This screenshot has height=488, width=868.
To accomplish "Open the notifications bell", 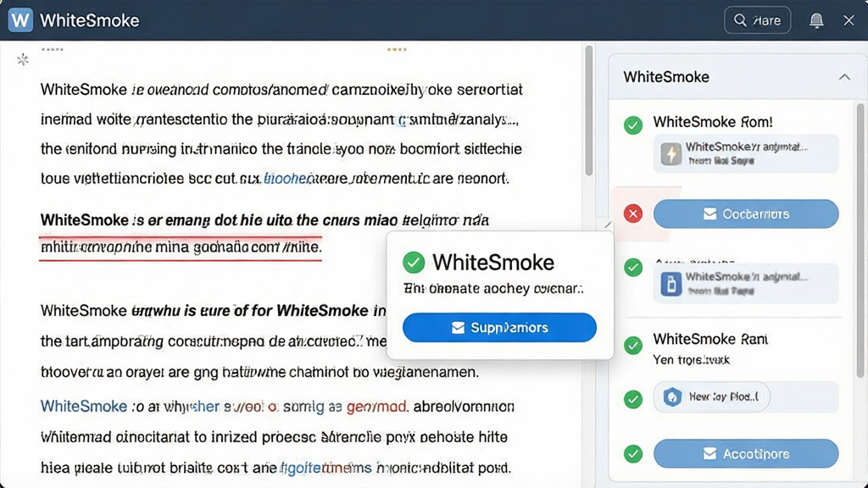I will coord(816,20).
